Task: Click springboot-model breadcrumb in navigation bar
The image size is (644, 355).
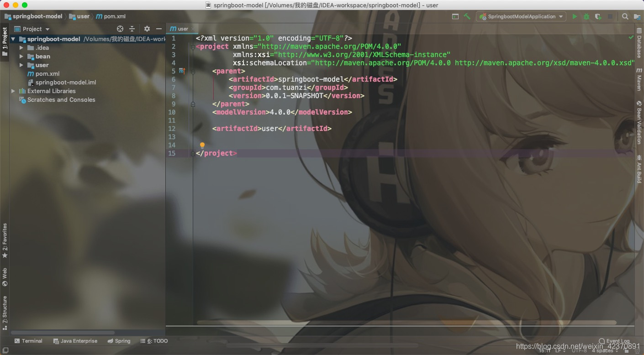Action: click(x=34, y=16)
